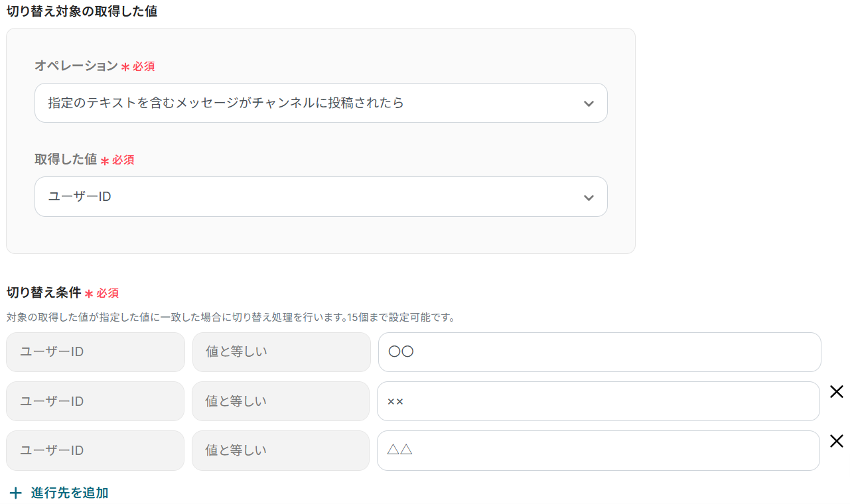850x504 pixels.
Task: Add a new branch via 進行先を追加
Action: click(69, 493)
